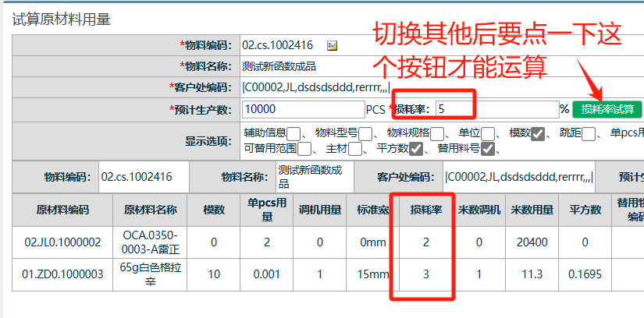The width and height of the screenshot is (644, 318).
Task: Click the 损耗率试算 green button
Action: point(607,110)
